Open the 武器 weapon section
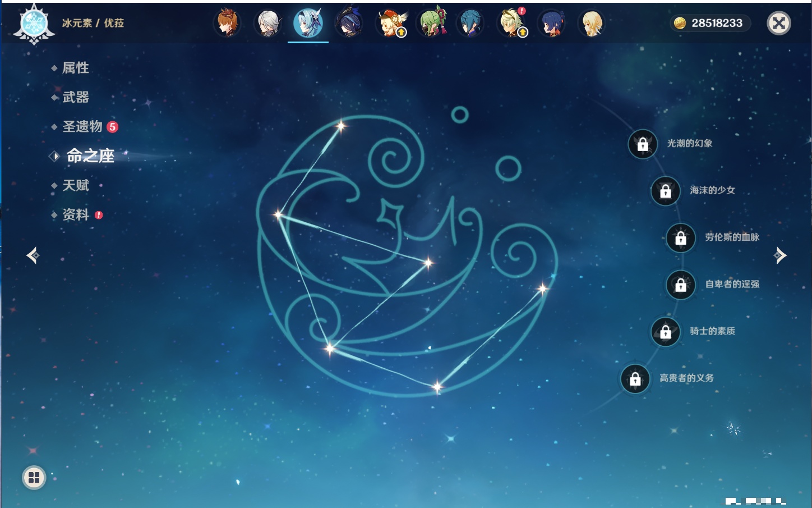The height and width of the screenshot is (508, 812). (x=75, y=98)
